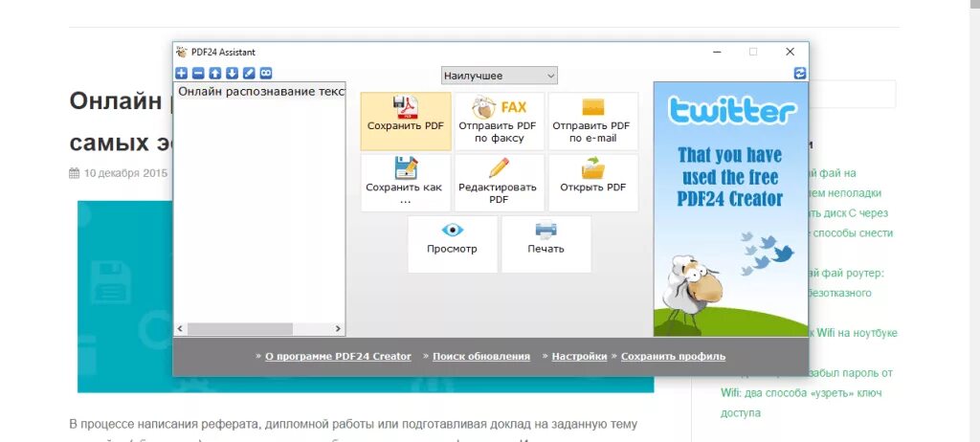Click Печать printer tile

click(546, 244)
